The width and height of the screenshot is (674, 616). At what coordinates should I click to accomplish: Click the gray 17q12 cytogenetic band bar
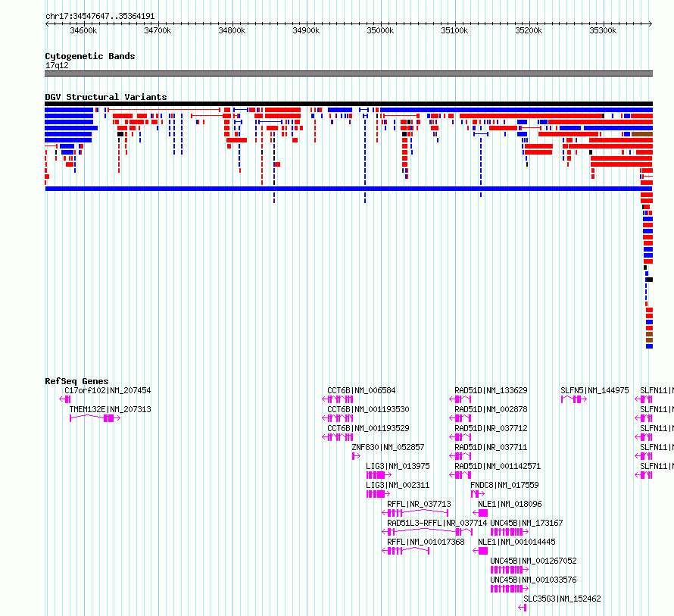tap(348, 73)
